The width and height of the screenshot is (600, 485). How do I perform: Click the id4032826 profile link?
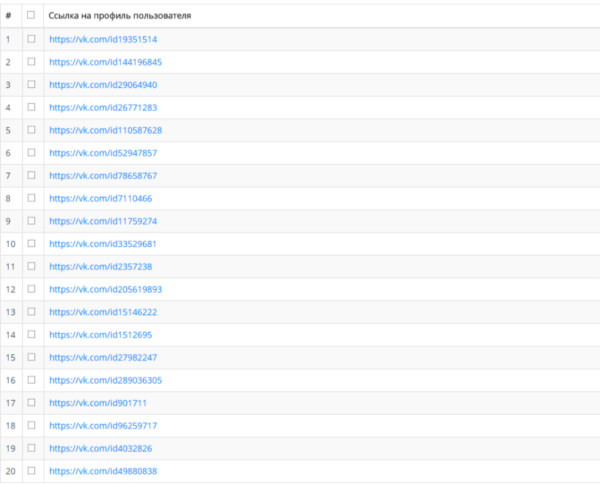[x=101, y=448]
